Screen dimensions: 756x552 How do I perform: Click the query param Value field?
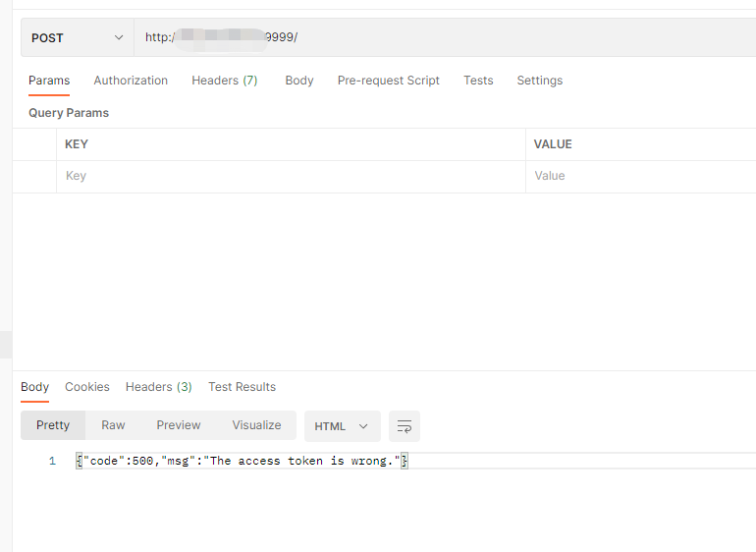(638, 176)
